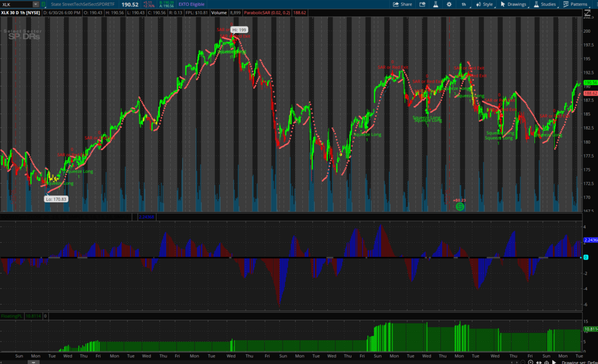Click the State StreetTechSelSectSPDRETF description
Screen dimensions: 598x364
tap(83, 4)
